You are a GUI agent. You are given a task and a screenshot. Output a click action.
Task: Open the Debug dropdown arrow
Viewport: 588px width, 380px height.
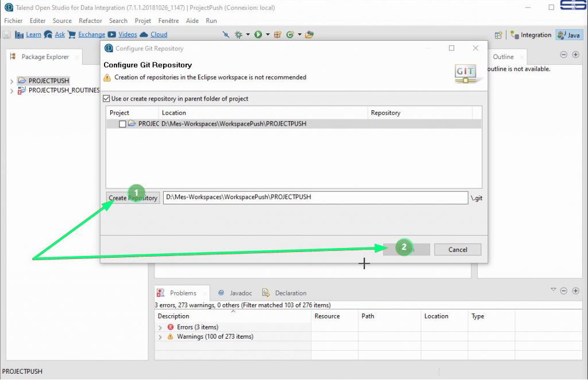tap(248, 34)
